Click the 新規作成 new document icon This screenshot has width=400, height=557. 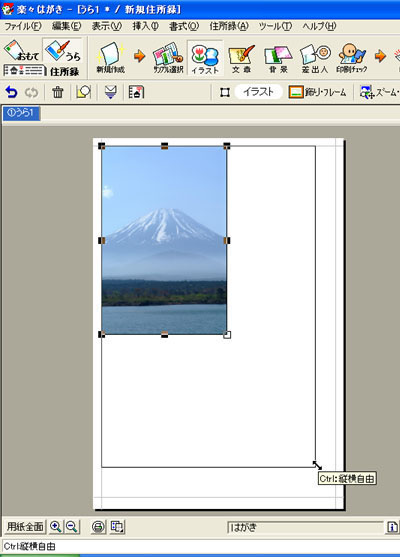pos(111,58)
